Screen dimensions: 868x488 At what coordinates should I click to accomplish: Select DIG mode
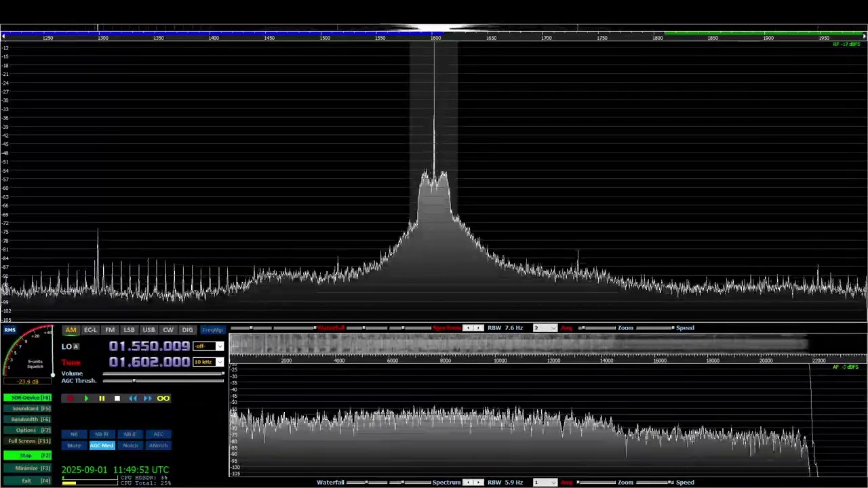[x=187, y=330]
